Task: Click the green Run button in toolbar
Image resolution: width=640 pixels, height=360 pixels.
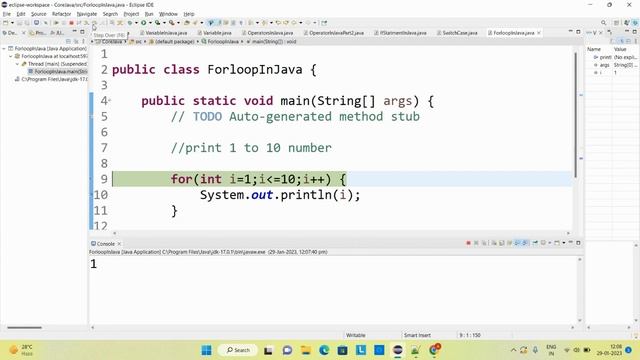Action: 144,23
